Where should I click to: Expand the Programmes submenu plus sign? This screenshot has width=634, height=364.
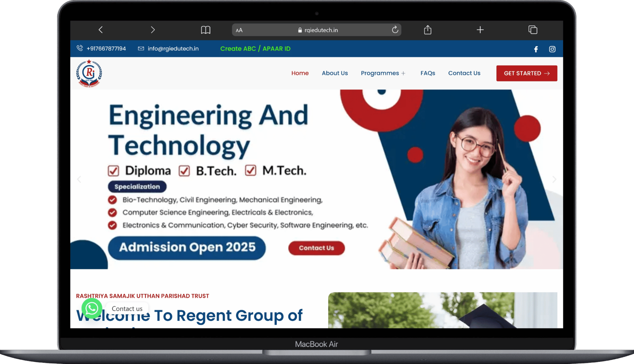click(403, 74)
